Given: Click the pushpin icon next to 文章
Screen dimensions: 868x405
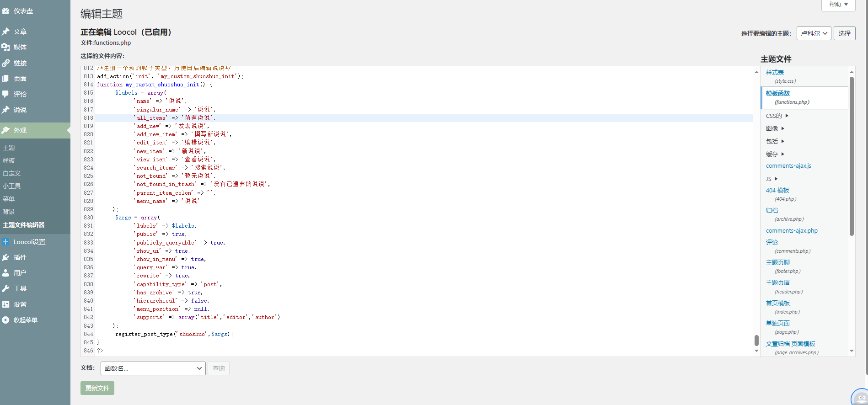Looking at the screenshot, I should coord(6,32).
